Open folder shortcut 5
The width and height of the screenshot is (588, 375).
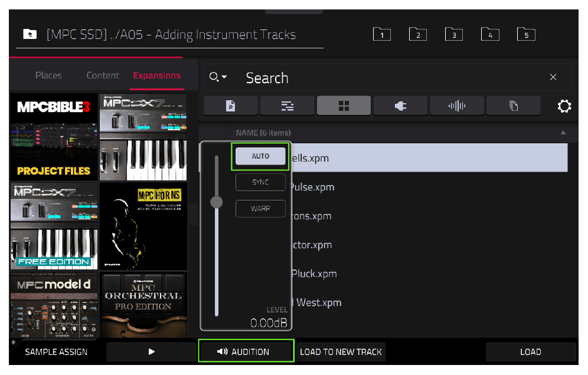[526, 34]
